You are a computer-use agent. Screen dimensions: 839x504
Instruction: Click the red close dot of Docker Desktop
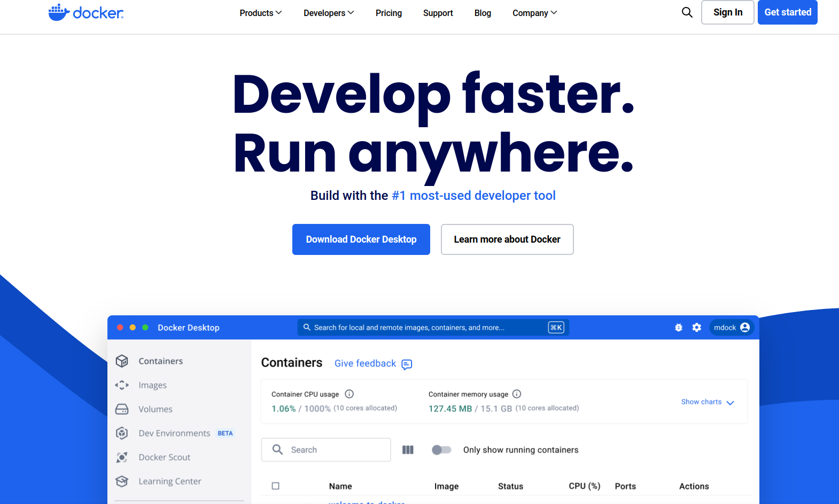[x=120, y=328]
